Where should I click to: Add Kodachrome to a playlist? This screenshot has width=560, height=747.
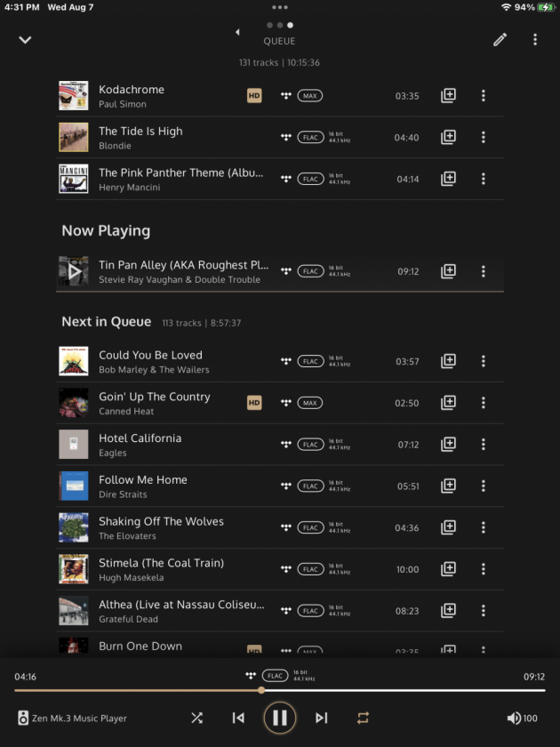[x=448, y=95]
